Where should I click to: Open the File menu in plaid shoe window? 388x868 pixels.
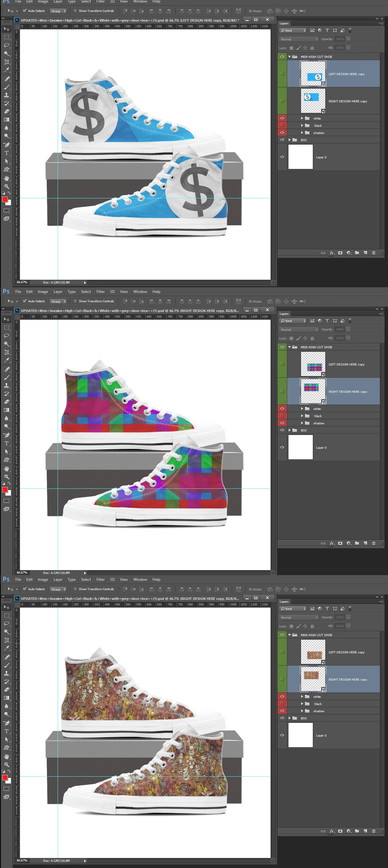18,291
